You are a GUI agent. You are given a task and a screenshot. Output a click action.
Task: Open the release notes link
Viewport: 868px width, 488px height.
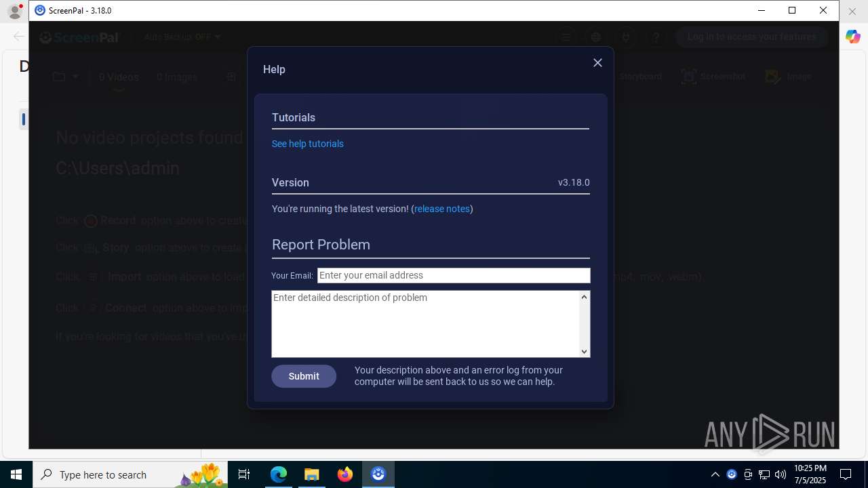pyautogui.click(x=442, y=209)
